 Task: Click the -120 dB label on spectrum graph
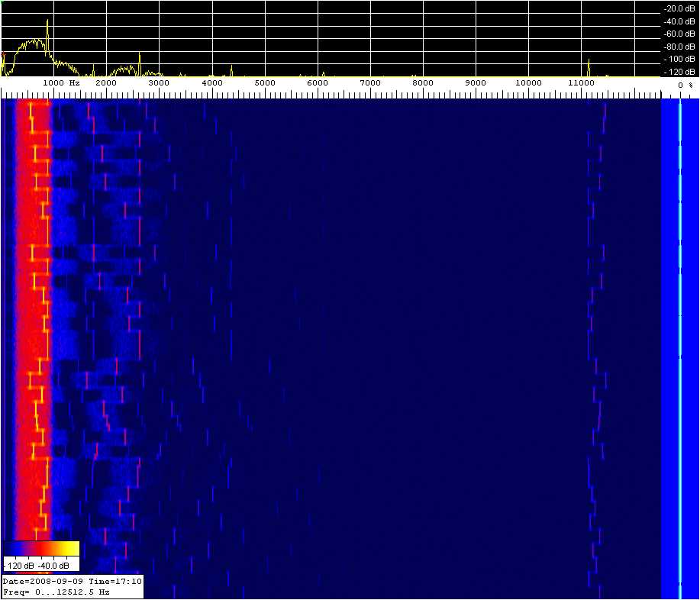679,72
